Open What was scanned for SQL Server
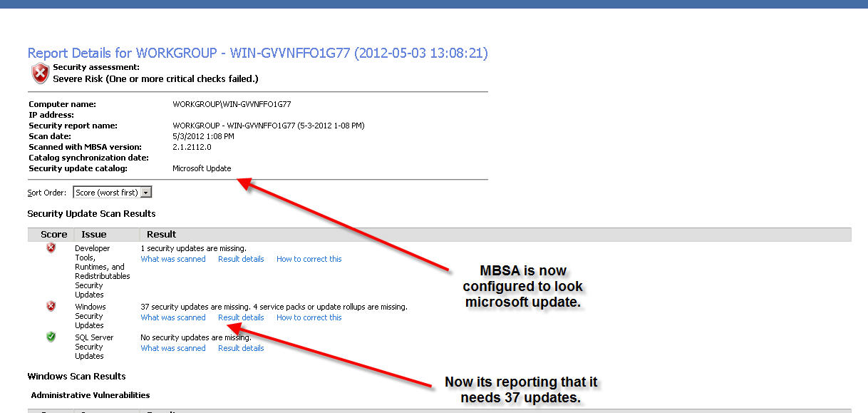 (173, 348)
